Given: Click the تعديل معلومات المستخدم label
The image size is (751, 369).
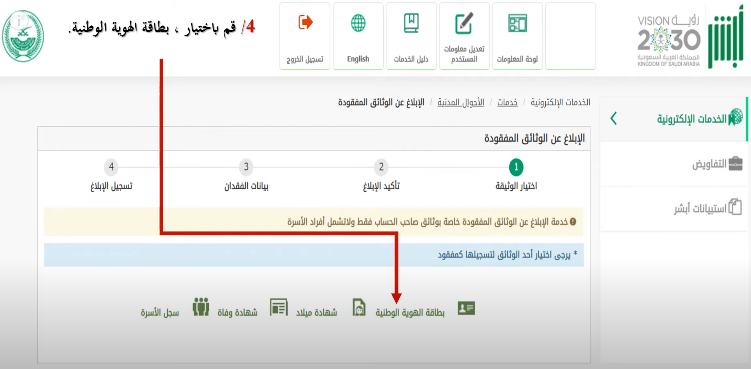Looking at the screenshot, I should point(464,54).
